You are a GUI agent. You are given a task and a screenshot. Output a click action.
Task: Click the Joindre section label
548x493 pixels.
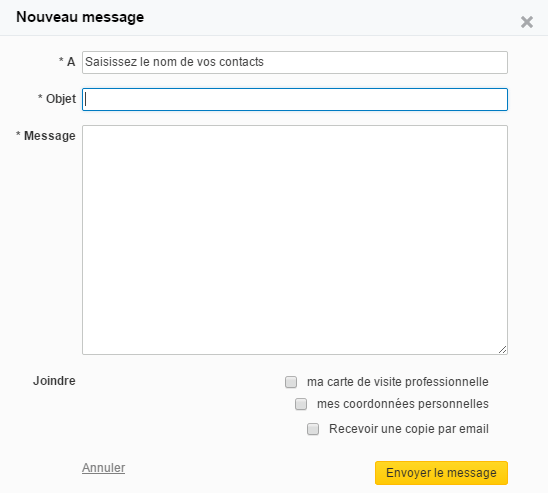coord(54,380)
